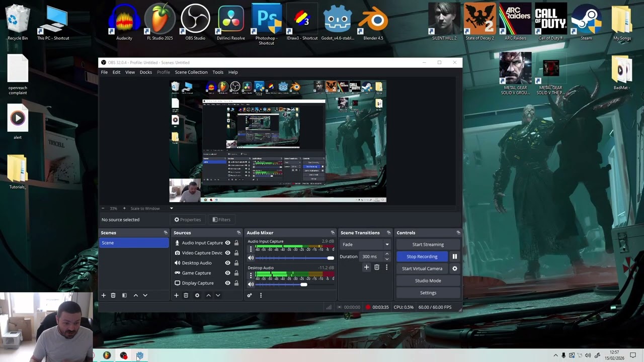The image size is (644, 362).
Task: Open the Recycle Bin on the desktop
Action: tap(18, 23)
